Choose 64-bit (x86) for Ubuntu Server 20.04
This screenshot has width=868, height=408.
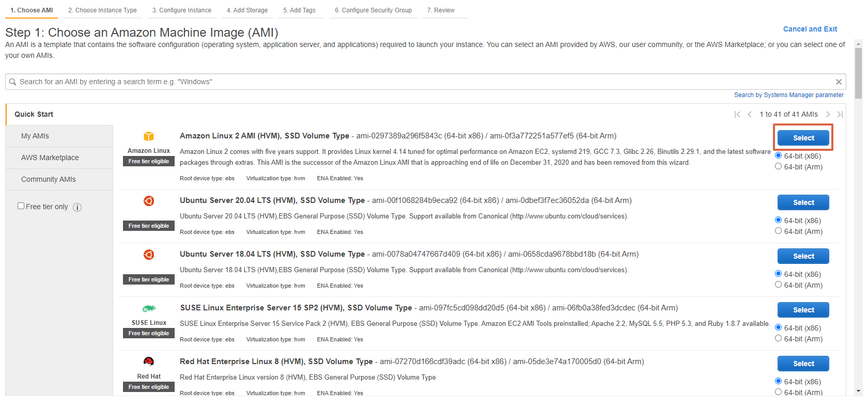[x=778, y=220]
